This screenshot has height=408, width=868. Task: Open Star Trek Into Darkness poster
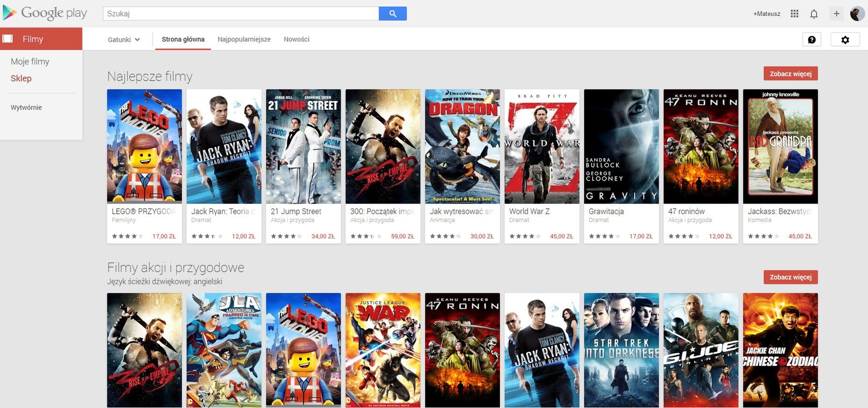click(622, 350)
